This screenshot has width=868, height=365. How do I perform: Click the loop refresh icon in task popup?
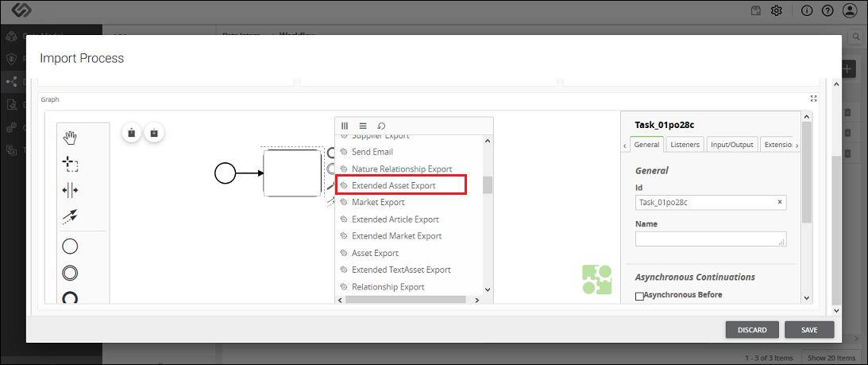(381, 126)
